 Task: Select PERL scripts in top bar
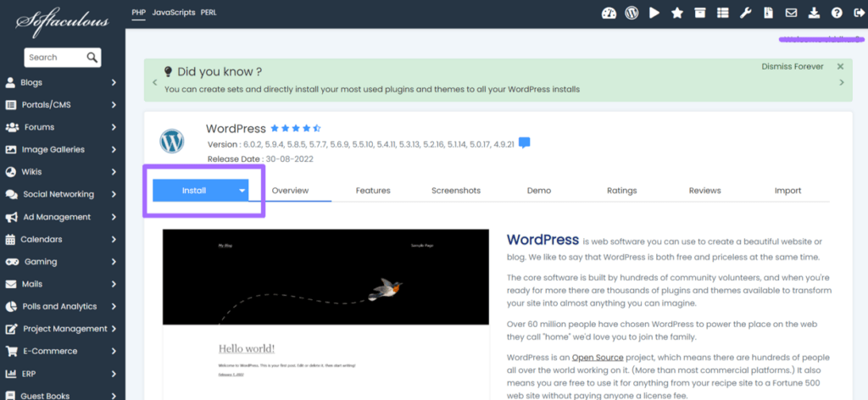[209, 12]
